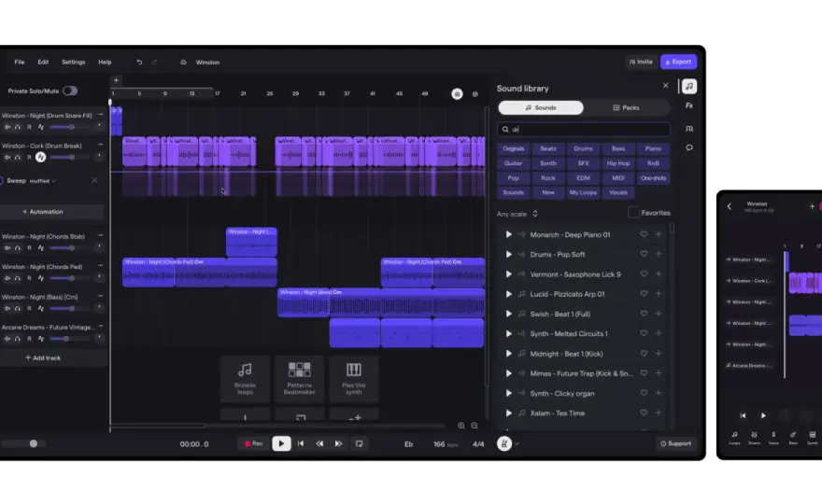Toggle loop playback icon in transport

point(359,443)
